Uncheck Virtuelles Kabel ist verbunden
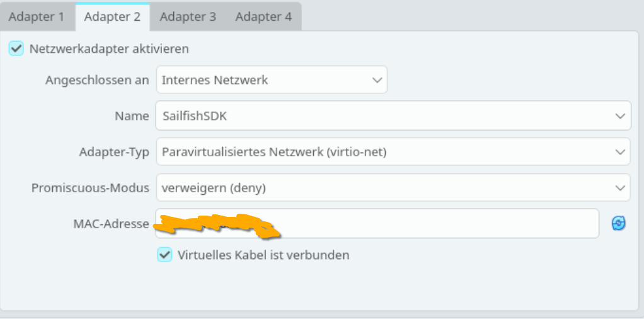This screenshot has height=319, width=644. (164, 255)
